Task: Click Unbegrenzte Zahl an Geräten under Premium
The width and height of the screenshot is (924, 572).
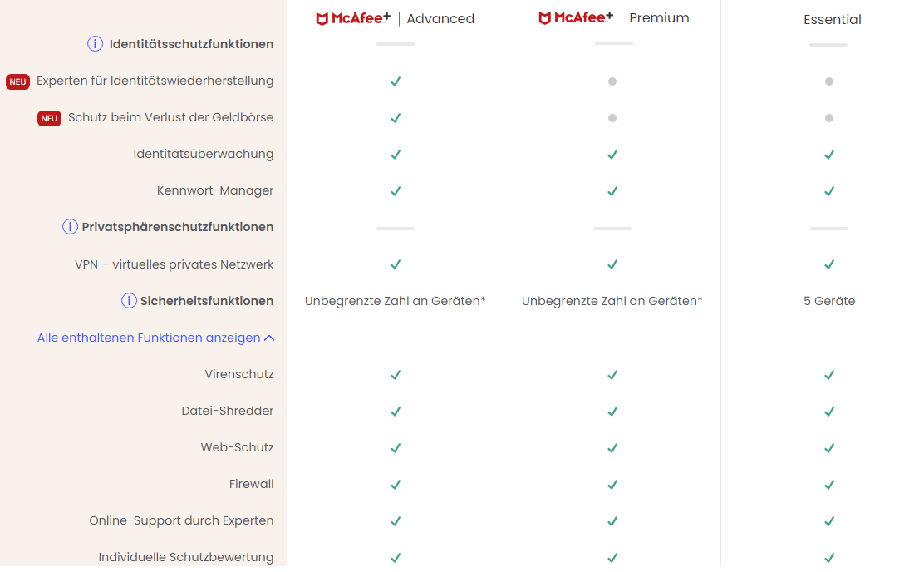Action: 612,301
